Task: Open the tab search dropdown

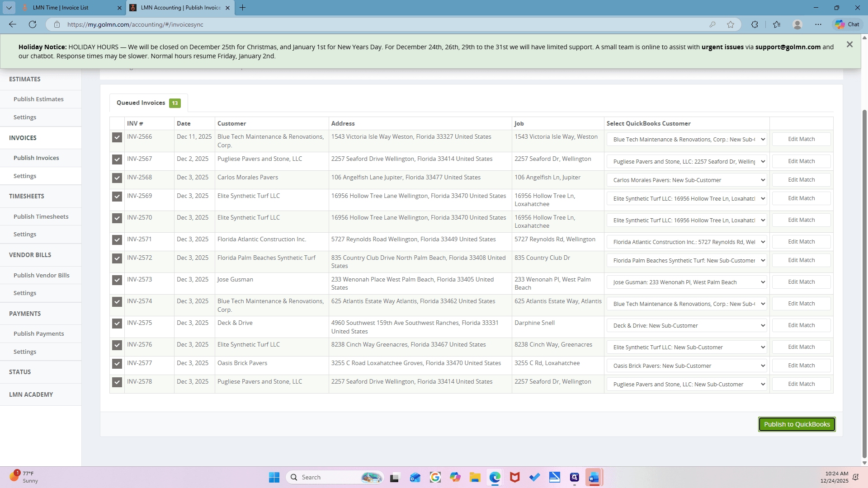Action: (x=9, y=8)
